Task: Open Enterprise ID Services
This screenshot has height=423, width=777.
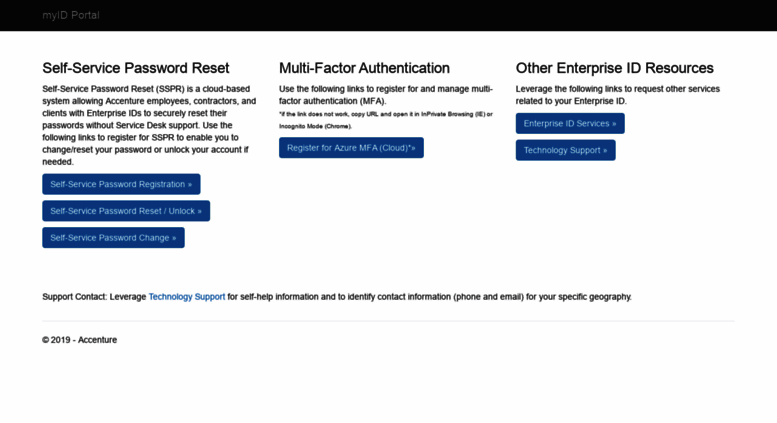Action: point(570,123)
